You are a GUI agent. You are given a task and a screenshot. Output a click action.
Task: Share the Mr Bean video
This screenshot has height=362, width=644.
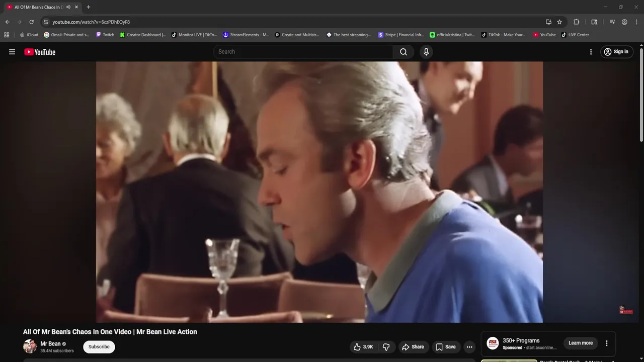[413, 347]
